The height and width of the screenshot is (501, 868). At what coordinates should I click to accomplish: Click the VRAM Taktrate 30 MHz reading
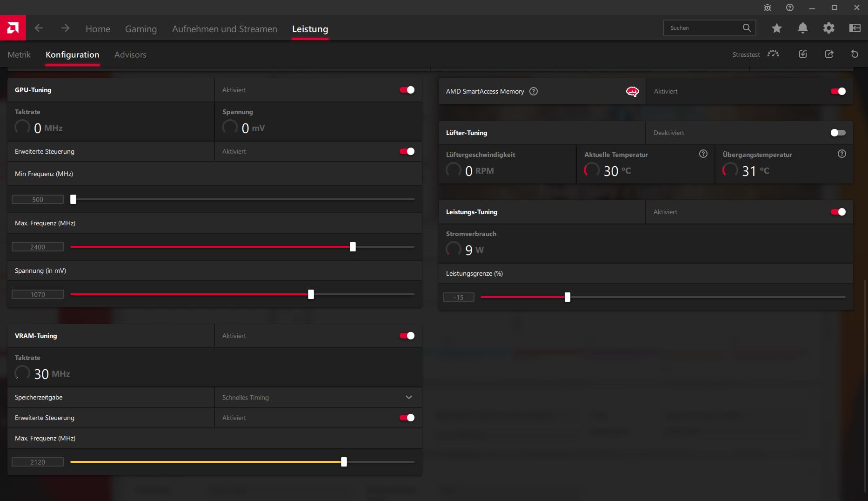(42, 373)
